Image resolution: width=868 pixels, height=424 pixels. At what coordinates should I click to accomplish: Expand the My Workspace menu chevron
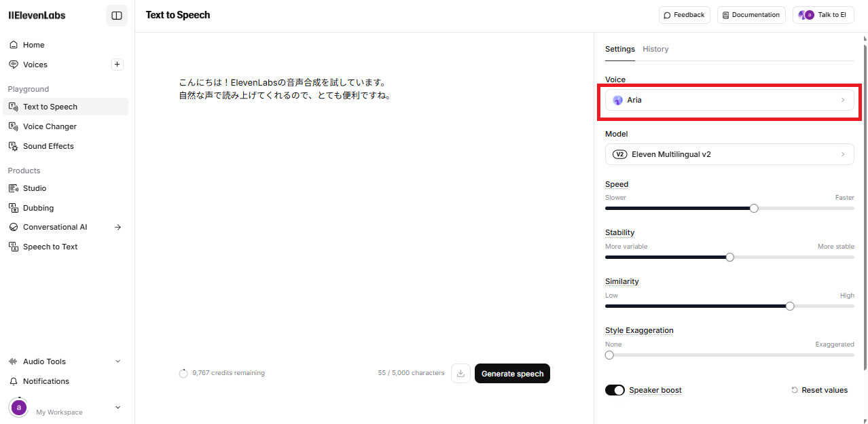(117, 407)
